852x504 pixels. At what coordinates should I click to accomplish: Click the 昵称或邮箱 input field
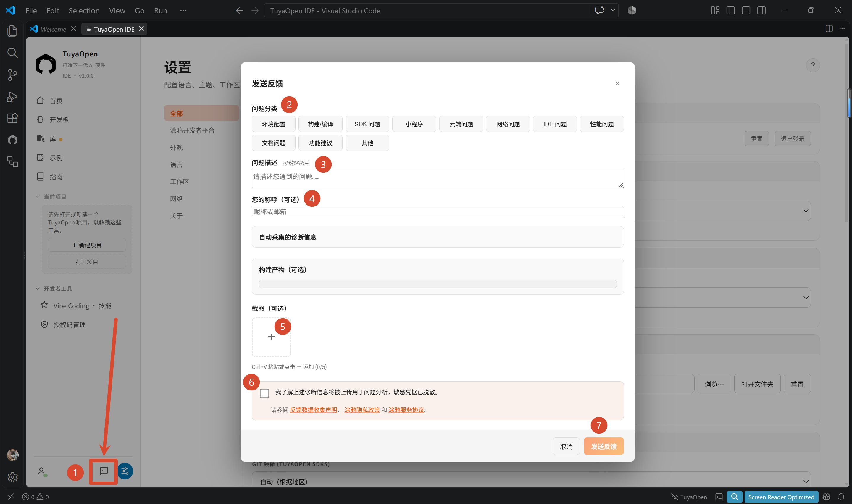tap(437, 211)
